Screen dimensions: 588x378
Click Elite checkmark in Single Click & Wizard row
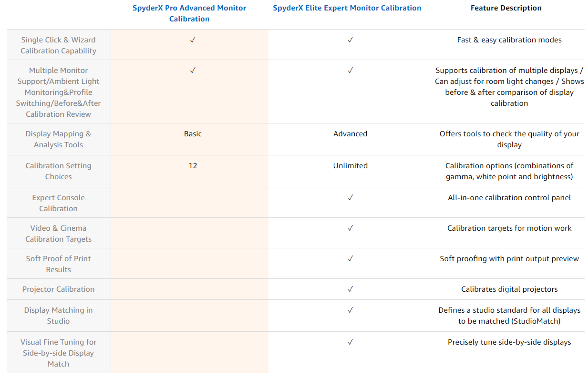point(350,40)
